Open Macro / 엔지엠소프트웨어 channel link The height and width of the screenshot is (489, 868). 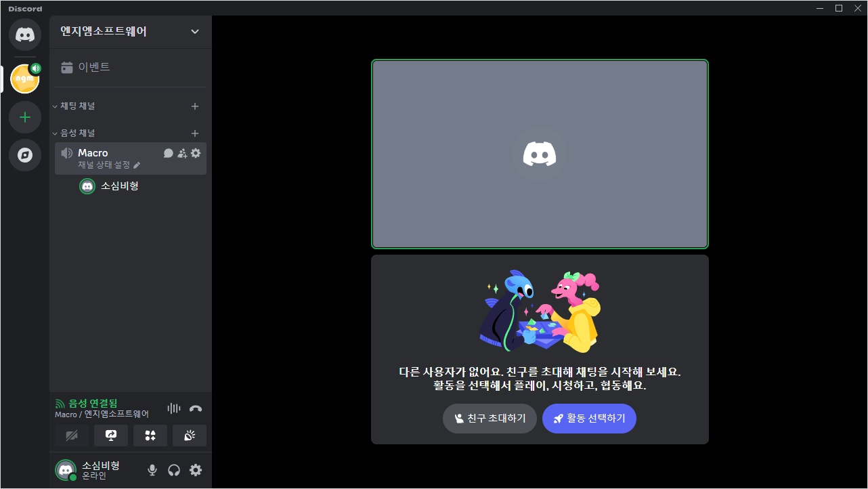(102, 414)
